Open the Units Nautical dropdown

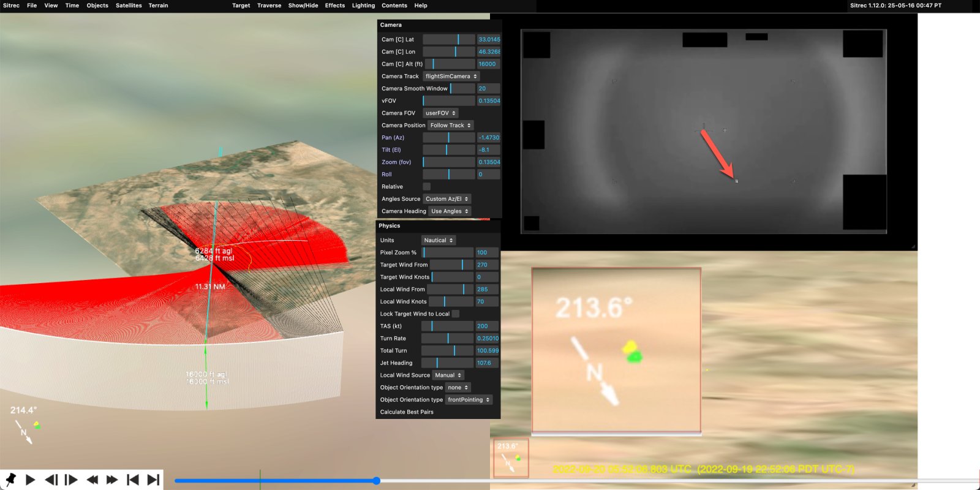(x=438, y=240)
